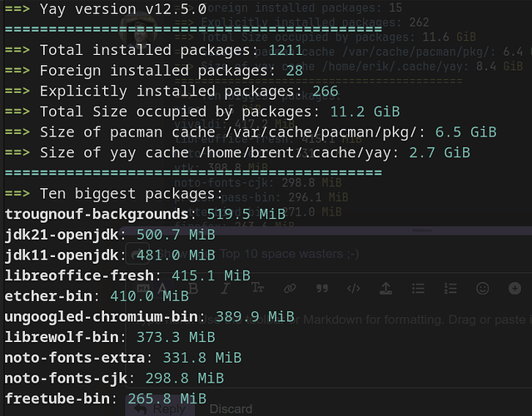532x416 pixels.
Task: Open the emoji picker
Action: pos(483,289)
